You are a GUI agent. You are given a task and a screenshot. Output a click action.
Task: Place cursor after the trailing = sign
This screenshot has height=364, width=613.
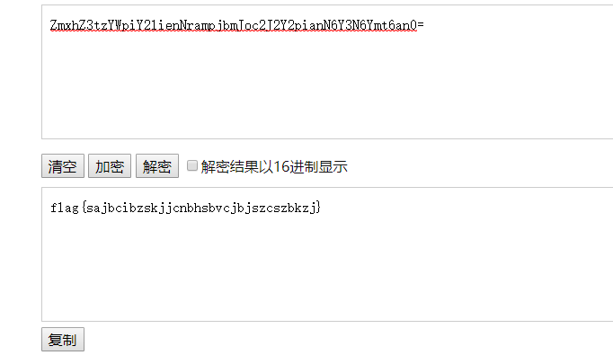pos(424,25)
